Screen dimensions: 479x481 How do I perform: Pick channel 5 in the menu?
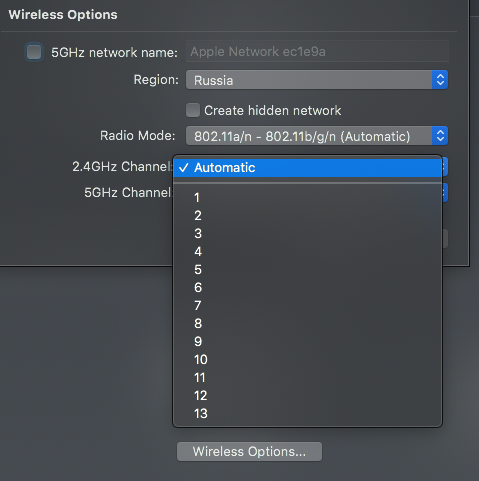click(x=308, y=270)
